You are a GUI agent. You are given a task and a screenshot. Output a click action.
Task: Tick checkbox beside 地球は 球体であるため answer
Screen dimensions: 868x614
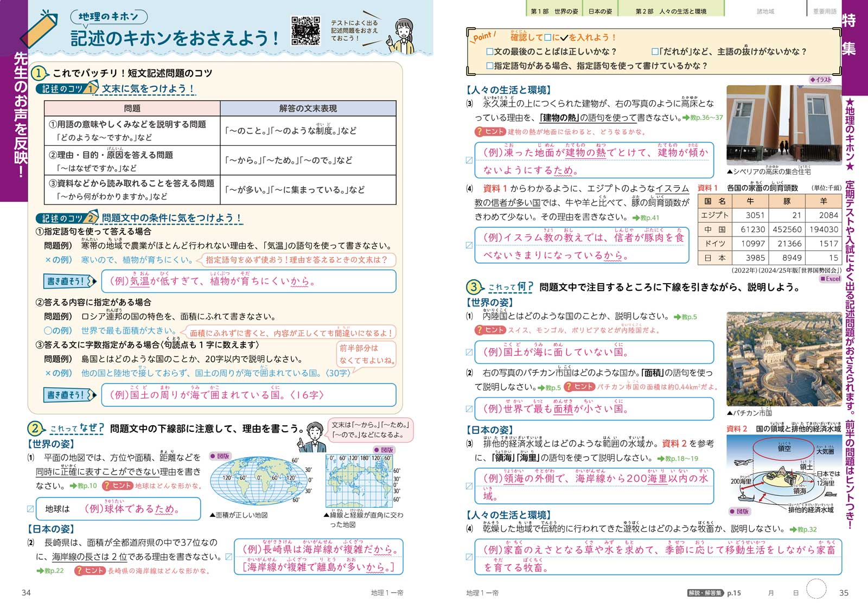(30, 509)
